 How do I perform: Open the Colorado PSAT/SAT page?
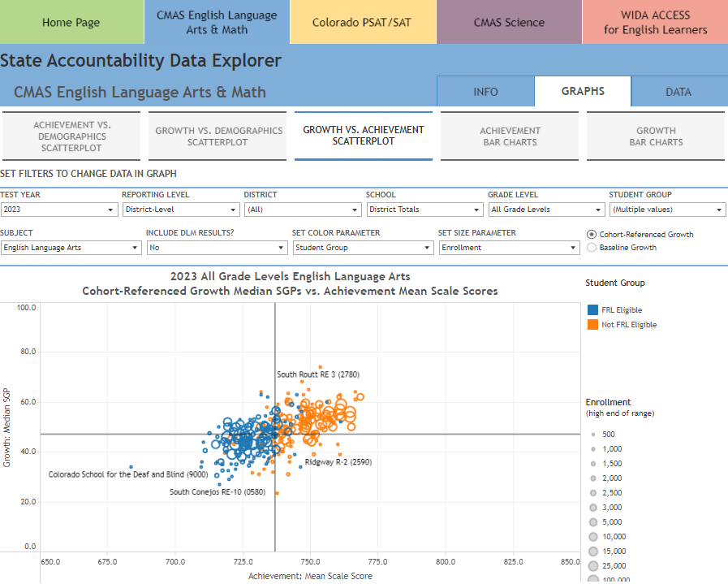(x=363, y=22)
